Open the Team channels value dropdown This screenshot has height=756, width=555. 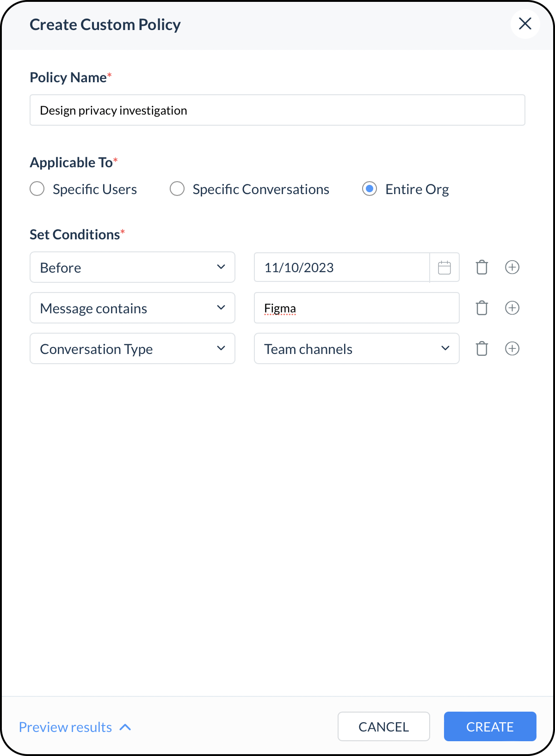point(357,348)
